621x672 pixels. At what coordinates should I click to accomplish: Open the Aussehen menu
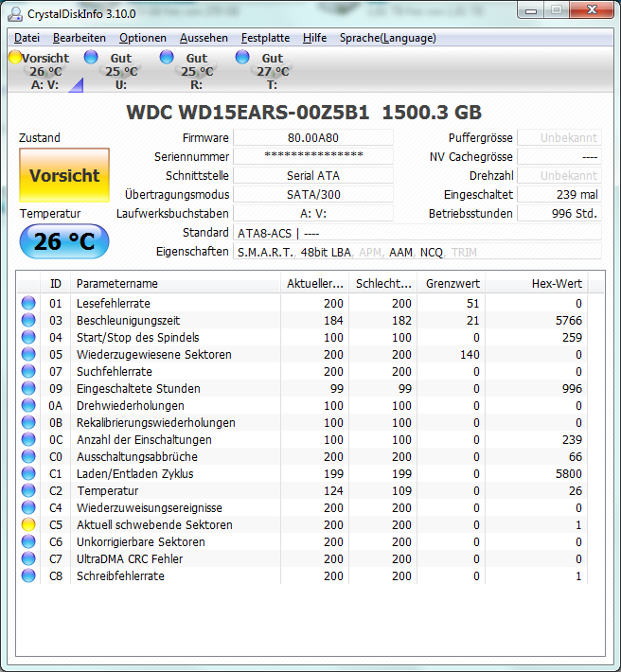point(204,38)
